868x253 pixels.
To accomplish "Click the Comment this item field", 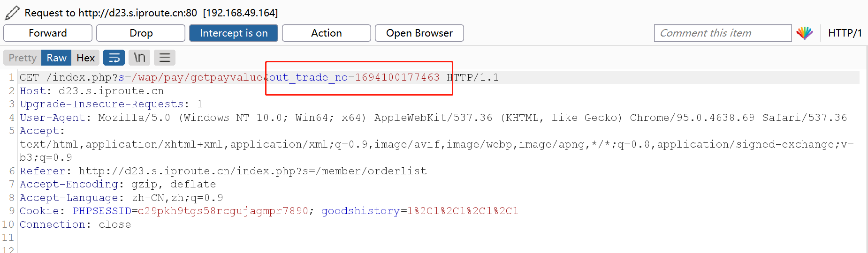I will [722, 33].
